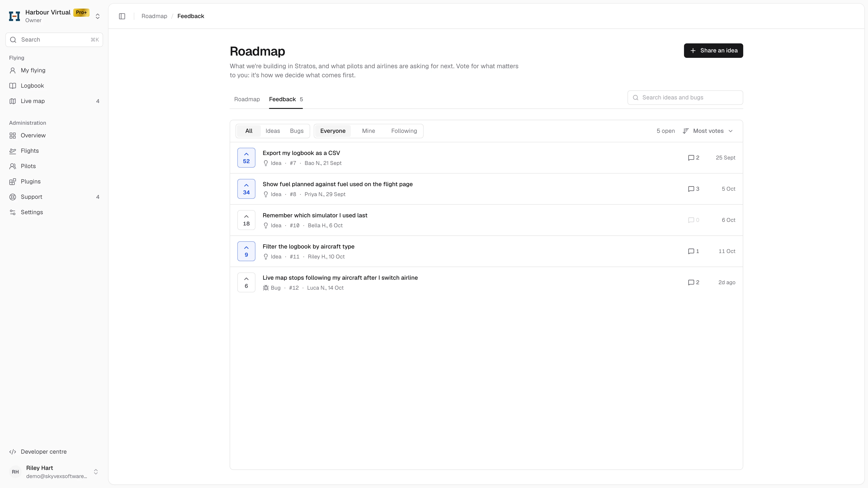Open comments on Export logbook CSV idea
868x488 pixels.
(x=693, y=158)
